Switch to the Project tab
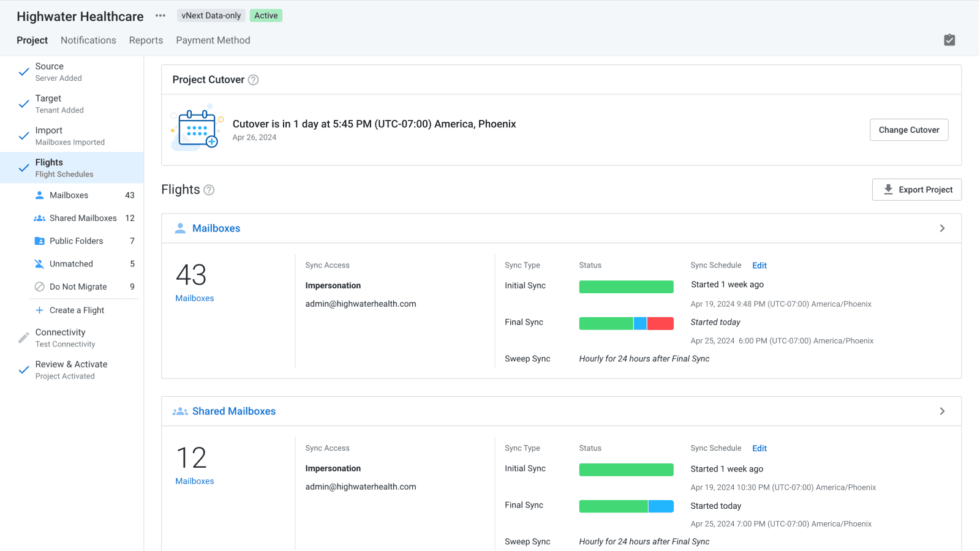The image size is (980, 551). coord(32,40)
